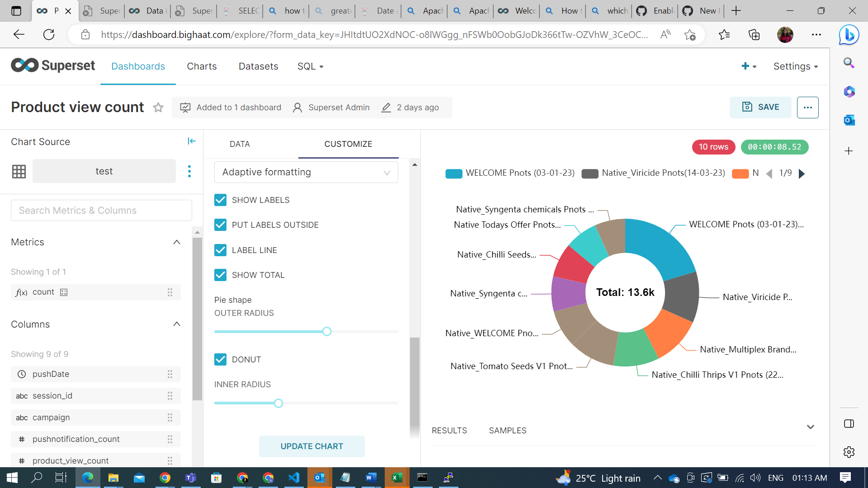Go to next legend page arrow

coord(802,174)
